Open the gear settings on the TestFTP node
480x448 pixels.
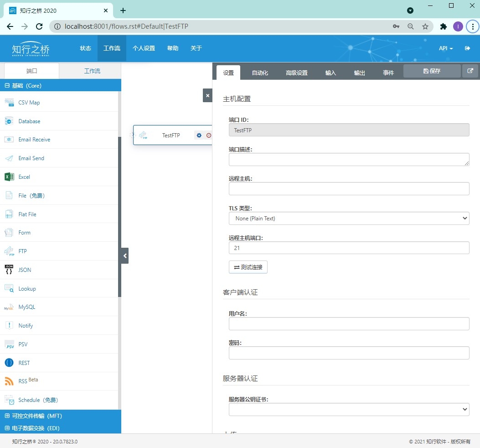point(199,135)
